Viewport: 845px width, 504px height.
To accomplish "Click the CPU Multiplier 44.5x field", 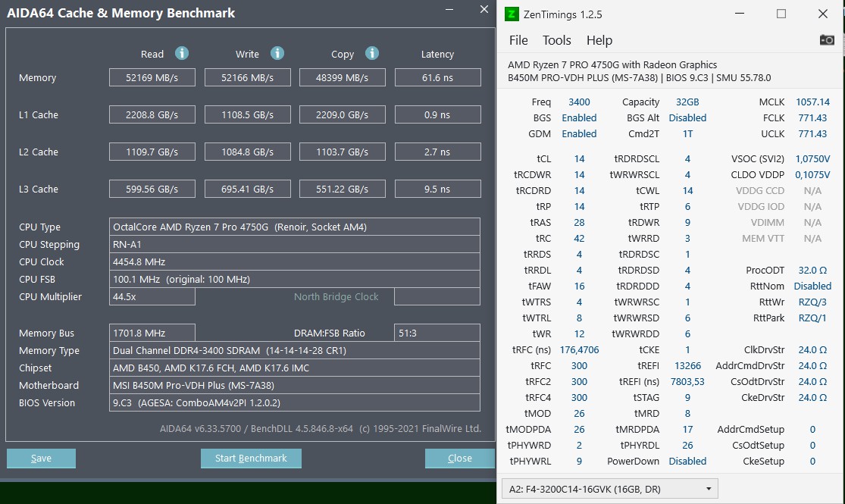I will tap(152, 296).
